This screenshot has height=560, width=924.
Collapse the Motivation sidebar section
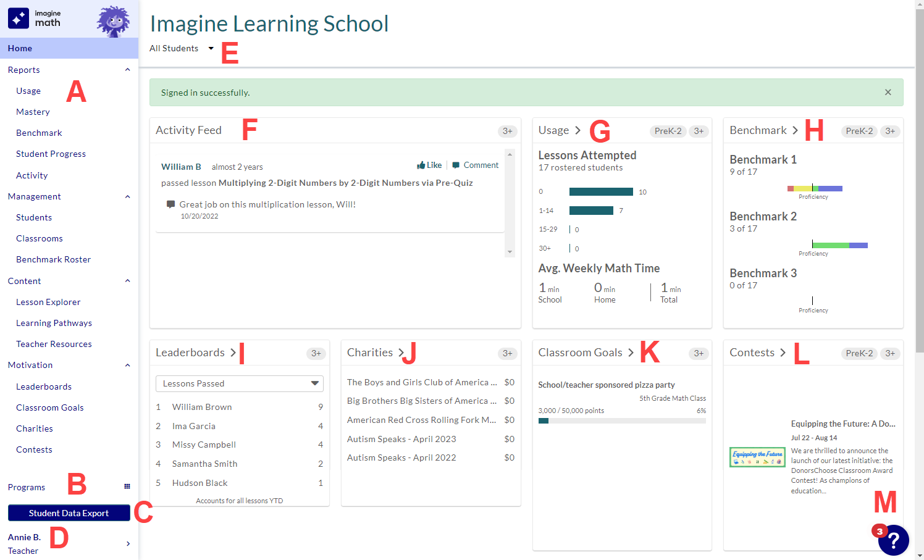[128, 365]
